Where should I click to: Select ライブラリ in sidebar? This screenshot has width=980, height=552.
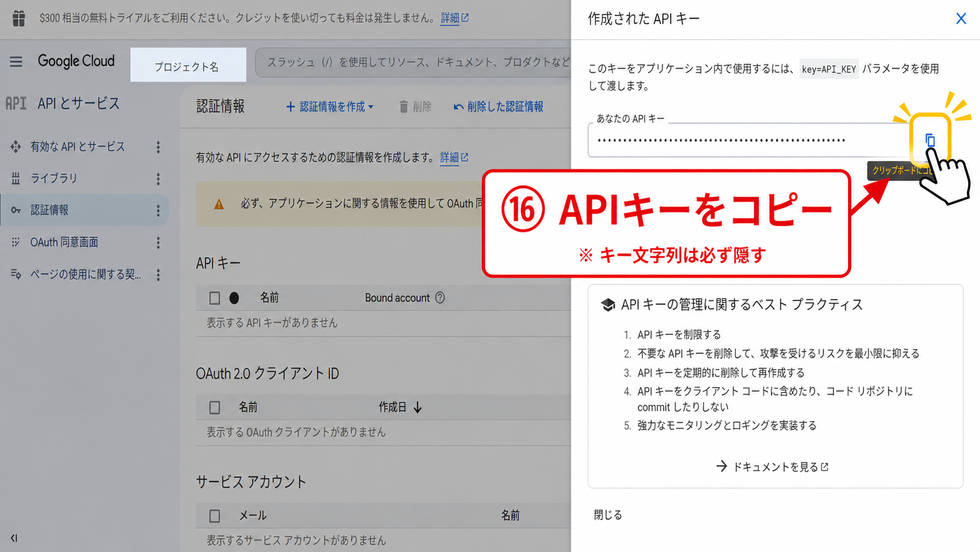coord(54,178)
